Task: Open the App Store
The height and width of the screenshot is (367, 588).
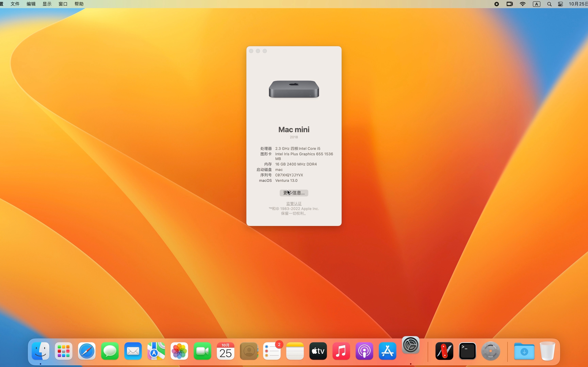Action: (388, 351)
